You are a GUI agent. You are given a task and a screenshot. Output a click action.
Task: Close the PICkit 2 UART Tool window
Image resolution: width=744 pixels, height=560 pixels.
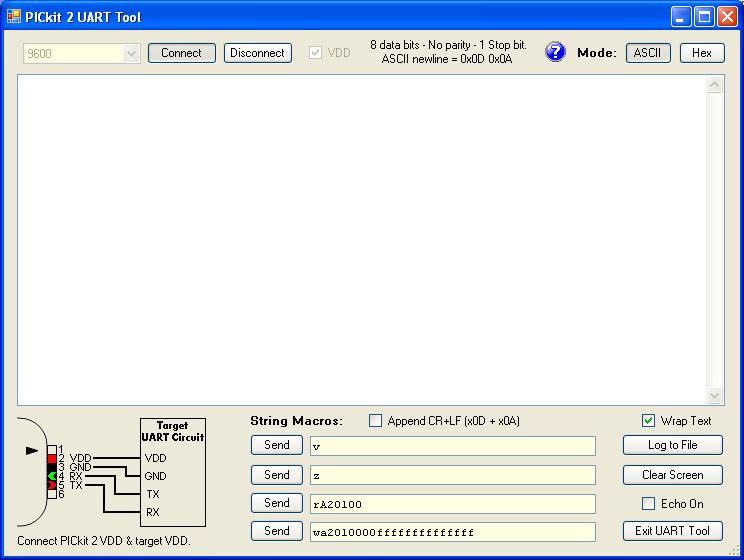coord(727,17)
